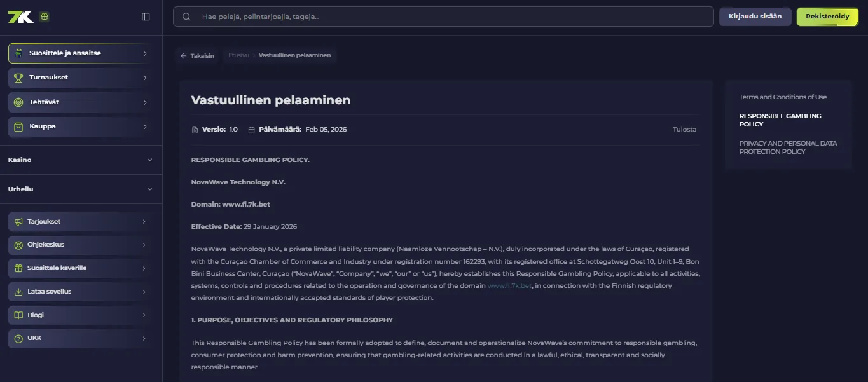868x382 pixels.
Task: Click the Lataa sovellus download icon
Action: pos(18,292)
